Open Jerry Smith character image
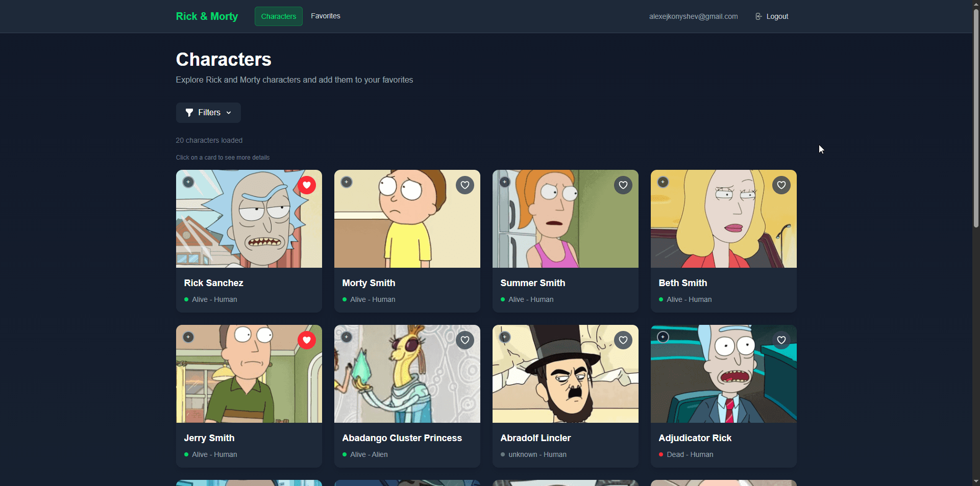The image size is (980, 486). tap(249, 374)
